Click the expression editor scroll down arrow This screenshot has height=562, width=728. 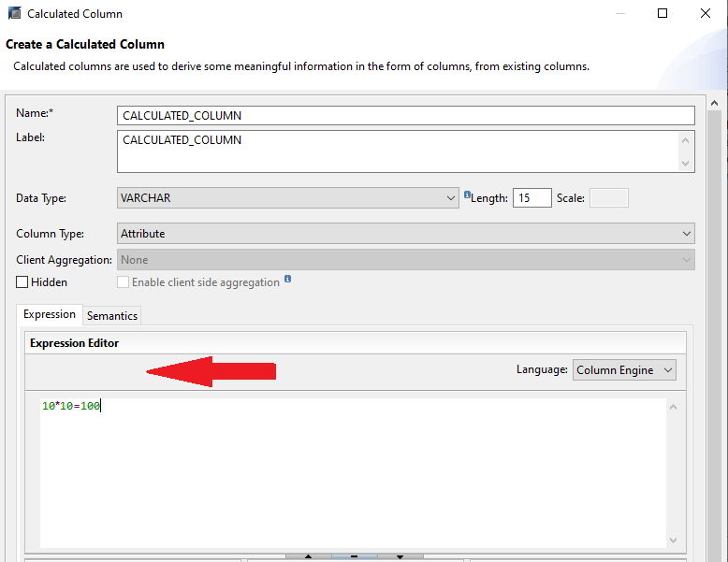pos(673,540)
